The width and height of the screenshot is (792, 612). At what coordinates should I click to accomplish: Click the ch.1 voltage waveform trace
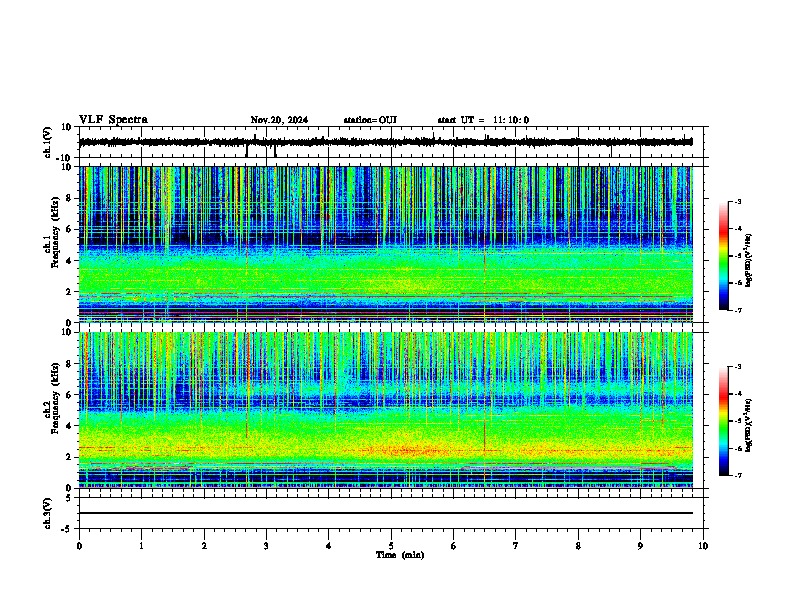(x=385, y=142)
